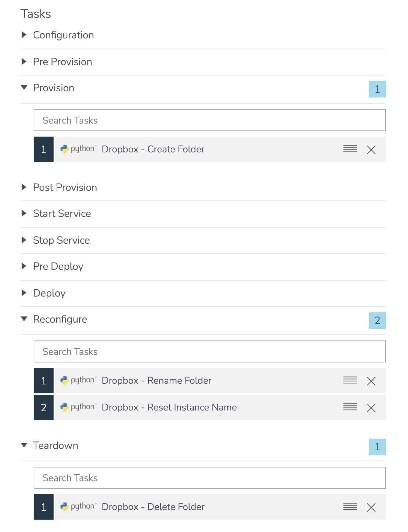Image resolution: width=408 pixels, height=532 pixels.
Task: Click reorder handle for Dropbox - Rename Folder
Action: click(350, 380)
